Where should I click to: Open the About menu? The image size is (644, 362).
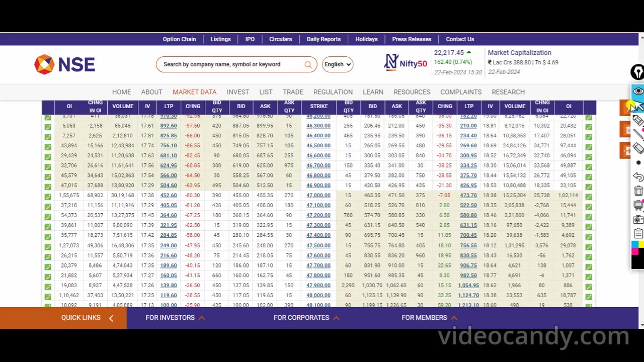tap(151, 92)
